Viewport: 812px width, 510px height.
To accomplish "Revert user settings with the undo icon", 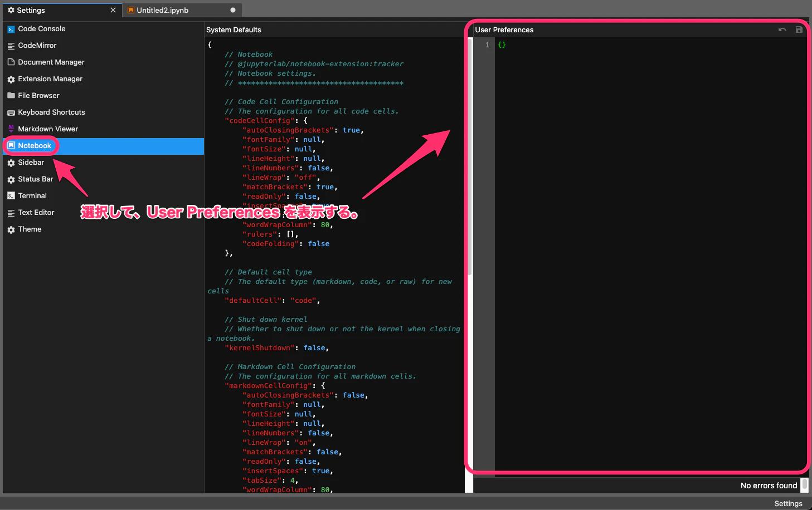I will [x=782, y=30].
